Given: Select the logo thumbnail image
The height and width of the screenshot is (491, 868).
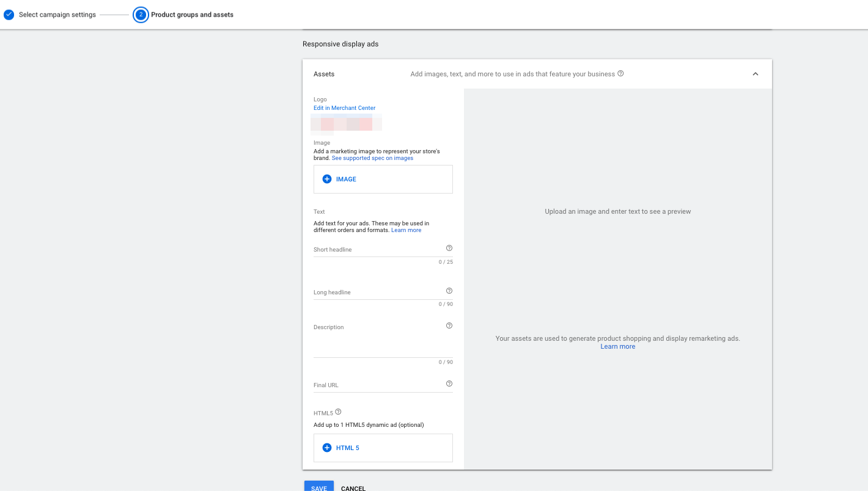Looking at the screenshot, I should pos(346,124).
